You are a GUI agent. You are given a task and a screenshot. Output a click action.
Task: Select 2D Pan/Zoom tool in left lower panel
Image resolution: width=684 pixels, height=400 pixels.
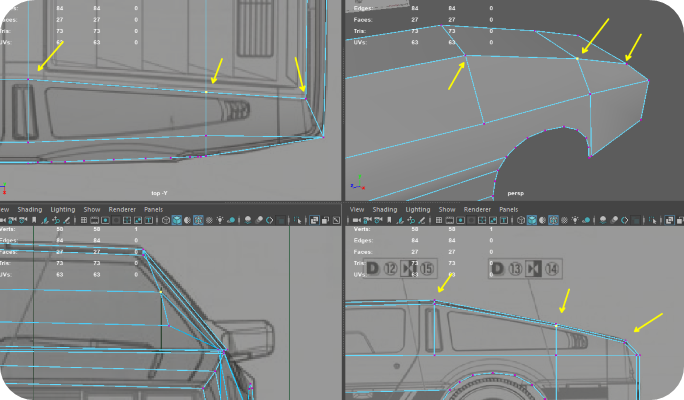[x=56, y=220]
